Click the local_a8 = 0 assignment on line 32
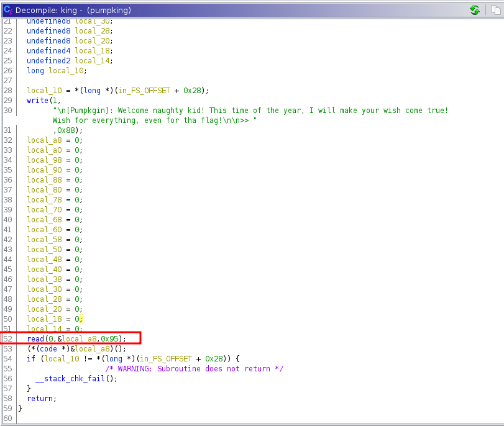 click(54, 140)
